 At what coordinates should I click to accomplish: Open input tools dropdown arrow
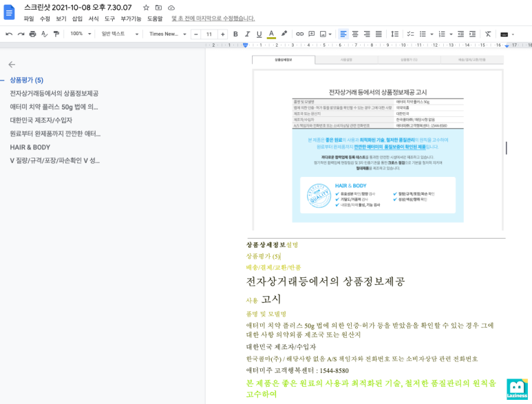[513, 34]
